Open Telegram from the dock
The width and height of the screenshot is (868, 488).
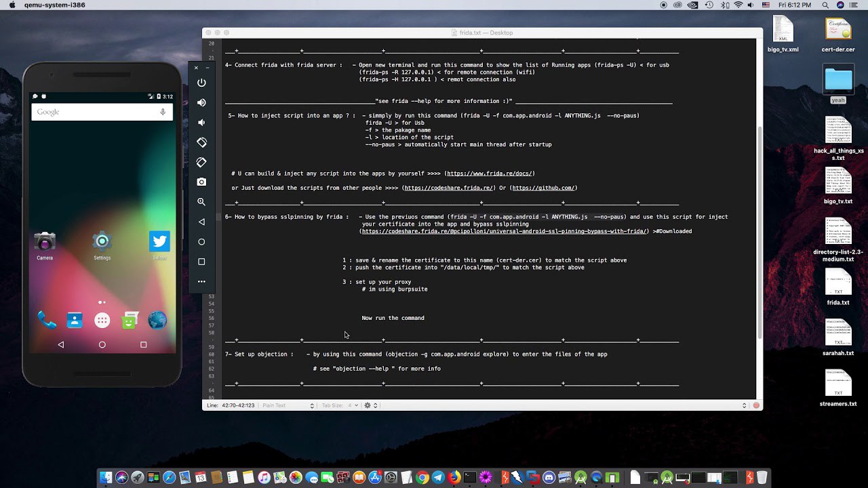(438, 478)
